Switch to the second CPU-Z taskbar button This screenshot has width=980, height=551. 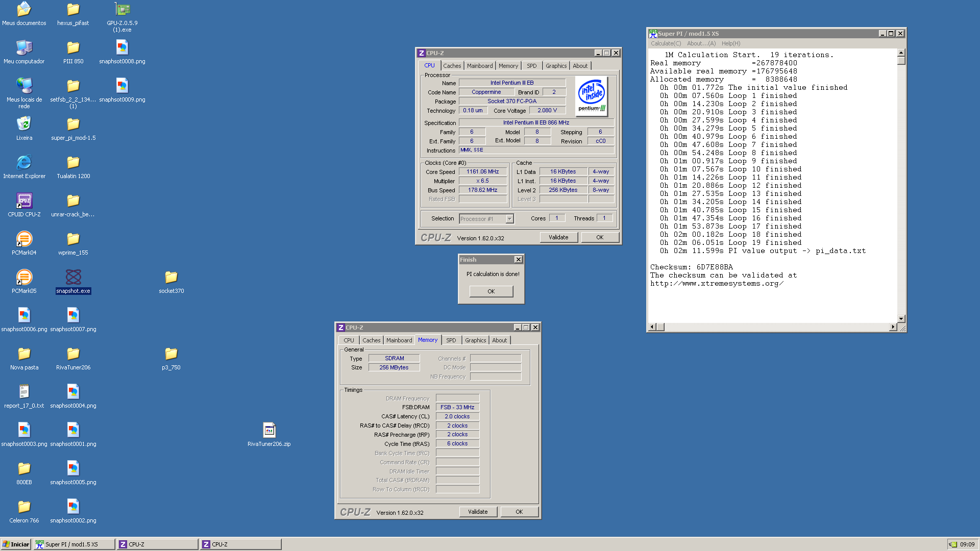point(241,544)
